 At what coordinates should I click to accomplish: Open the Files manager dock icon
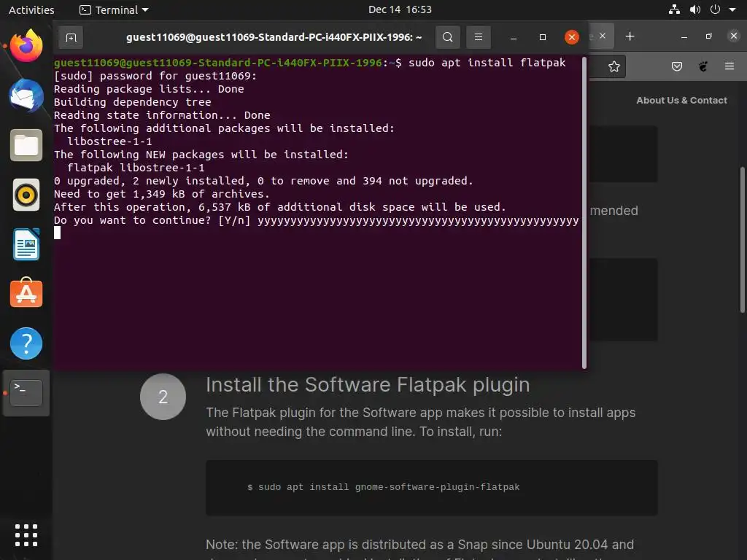pyautogui.click(x=26, y=145)
